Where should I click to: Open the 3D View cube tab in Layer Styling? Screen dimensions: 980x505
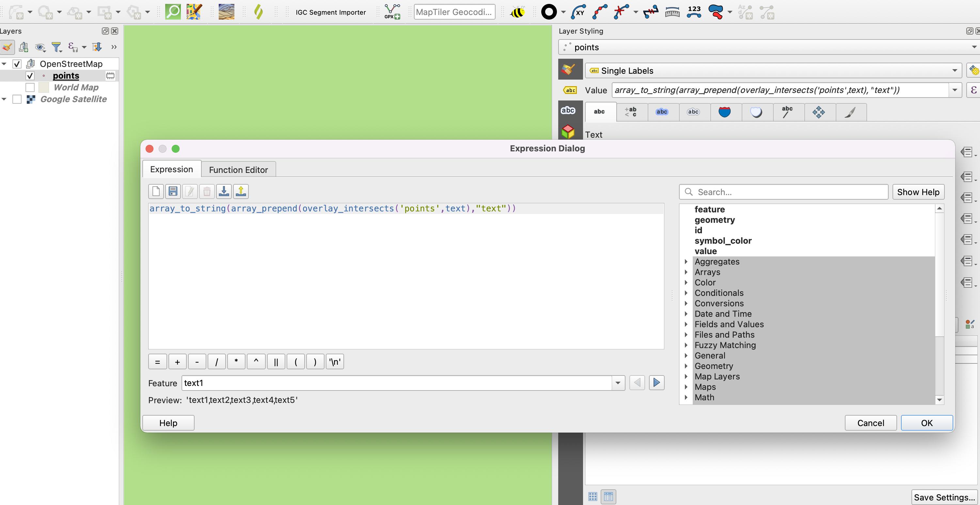pyautogui.click(x=568, y=131)
